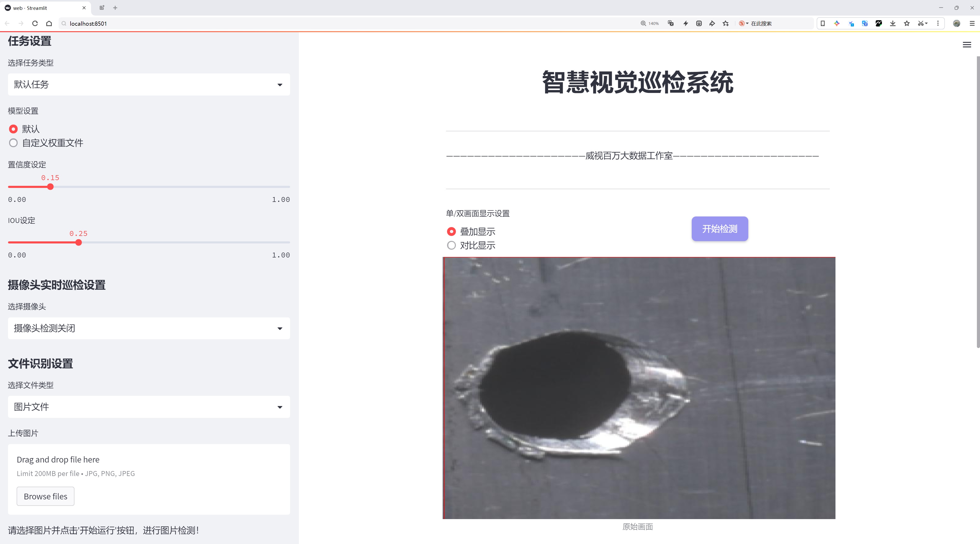This screenshot has height=544, width=980.
Task: Open the reader face icon in the address bar
Action: point(699,23)
